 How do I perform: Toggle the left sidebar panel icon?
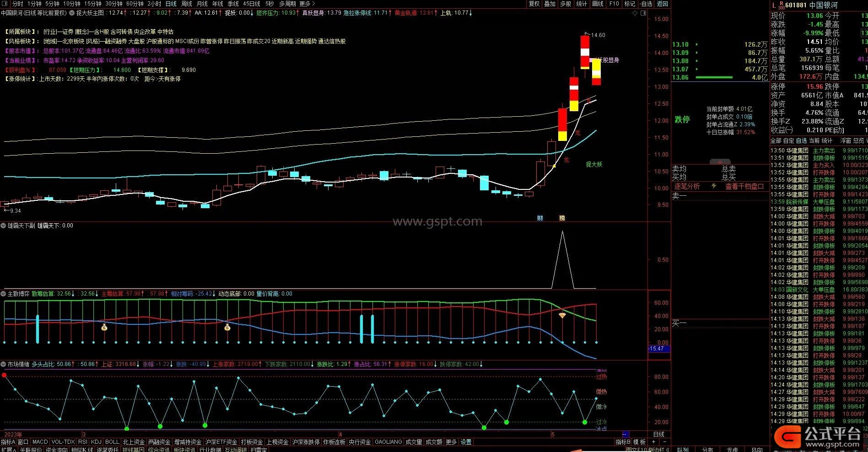(4, 4)
